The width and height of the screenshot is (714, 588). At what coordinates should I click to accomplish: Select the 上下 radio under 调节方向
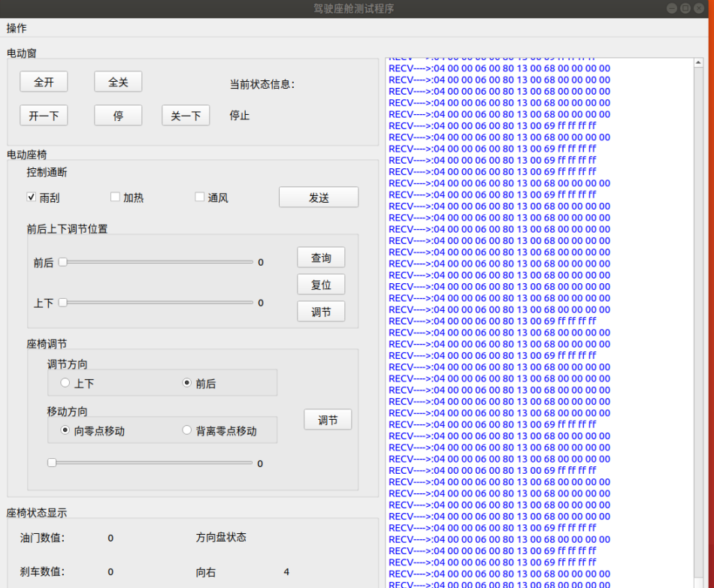click(65, 383)
